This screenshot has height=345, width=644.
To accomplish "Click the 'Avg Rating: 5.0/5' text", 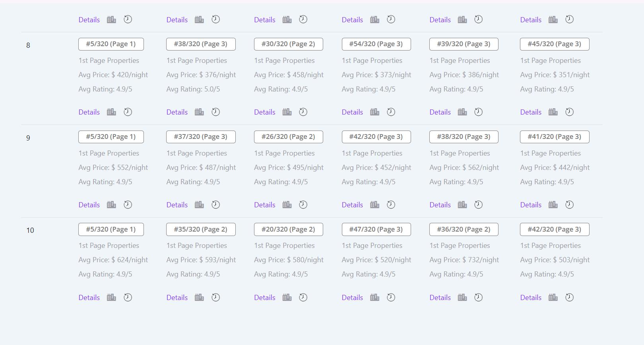I will (193, 89).
